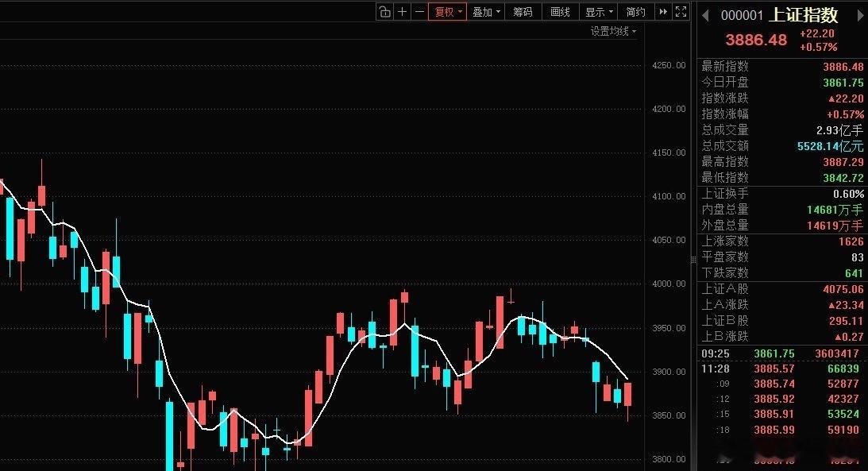This screenshot has height=471, width=868.
Task: Click the 指数涨跌 row
Action: (781, 98)
